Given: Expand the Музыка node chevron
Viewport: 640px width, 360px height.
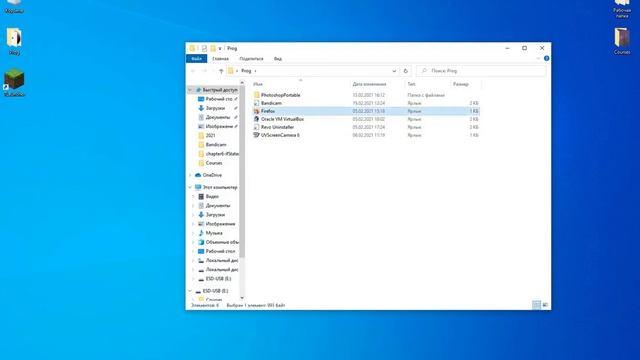Looking at the screenshot, I should click(193, 233).
